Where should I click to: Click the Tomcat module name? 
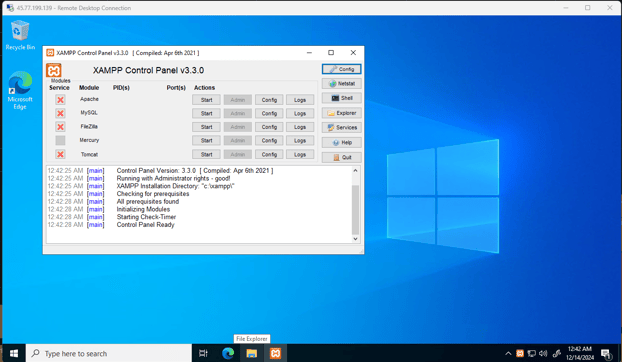tap(89, 154)
